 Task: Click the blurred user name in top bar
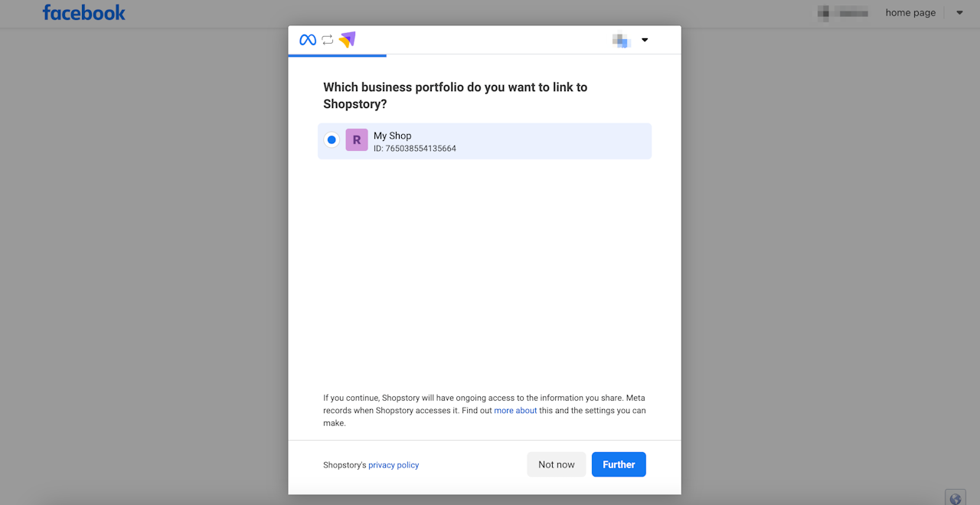pyautogui.click(x=853, y=13)
